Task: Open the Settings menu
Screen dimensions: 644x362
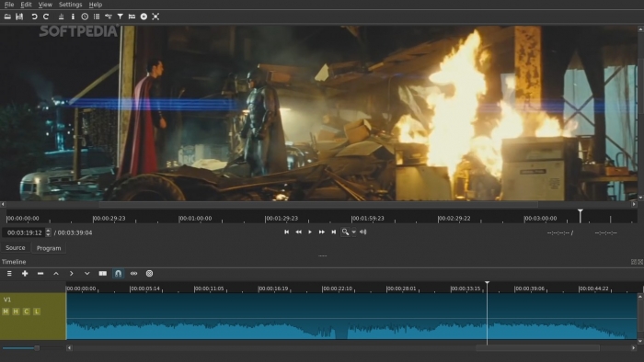Action: point(70,5)
